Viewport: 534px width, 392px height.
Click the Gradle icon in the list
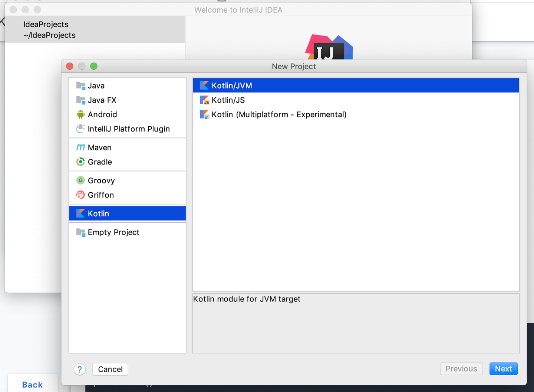pos(80,162)
